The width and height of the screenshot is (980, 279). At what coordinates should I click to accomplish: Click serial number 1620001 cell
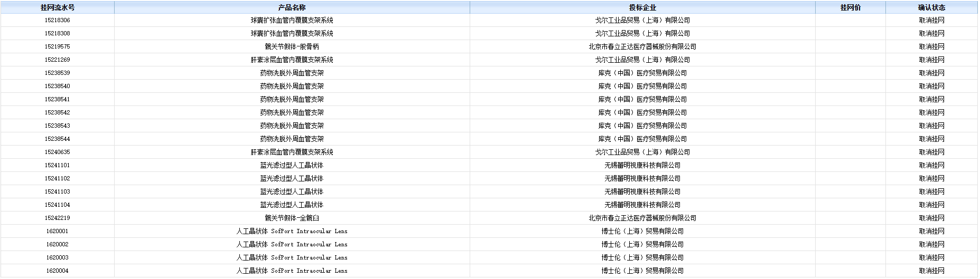tap(57, 232)
